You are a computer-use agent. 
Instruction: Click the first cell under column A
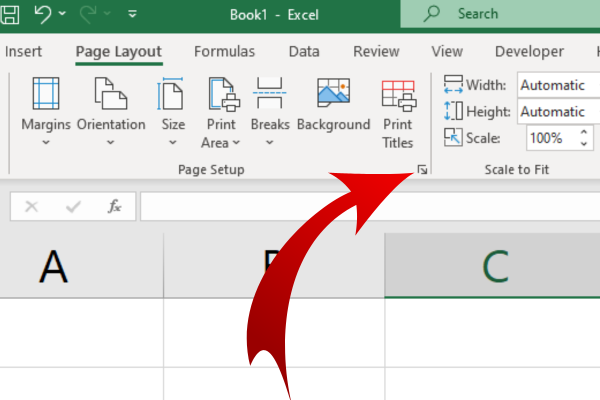[82, 333]
